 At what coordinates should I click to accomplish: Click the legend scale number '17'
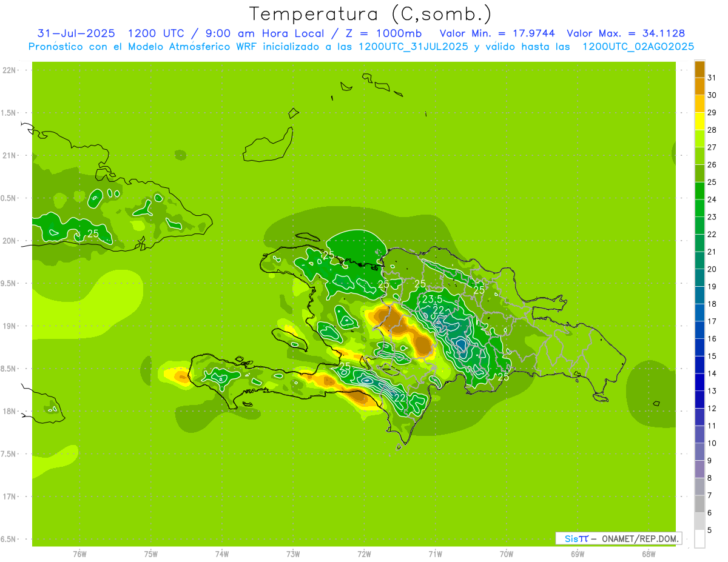point(712,321)
